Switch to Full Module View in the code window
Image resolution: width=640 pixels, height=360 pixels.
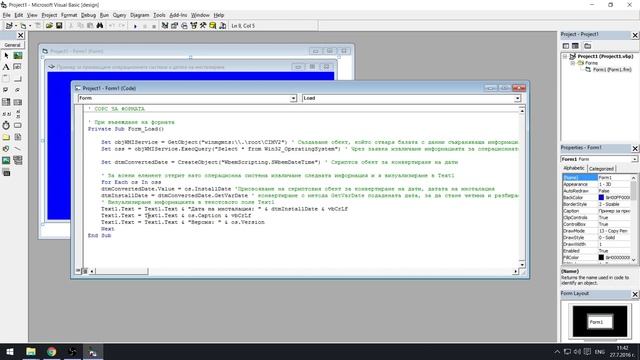(x=85, y=271)
